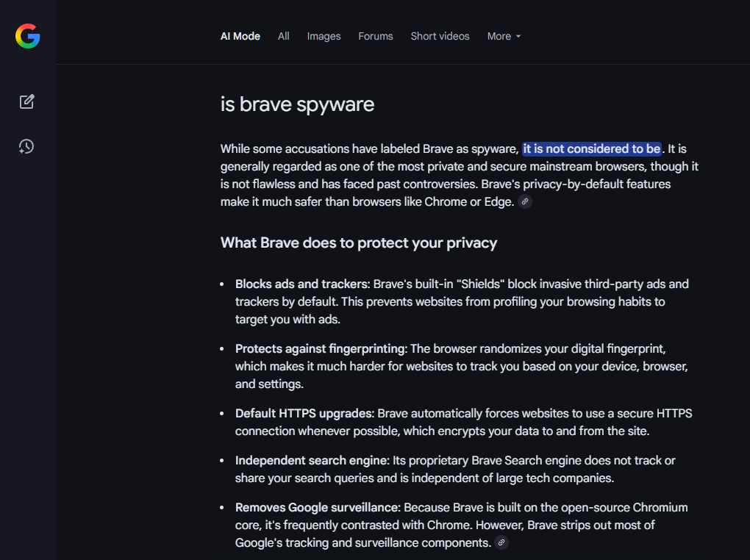
Task: Expand the More dropdown menu
Action: (504, 36)
